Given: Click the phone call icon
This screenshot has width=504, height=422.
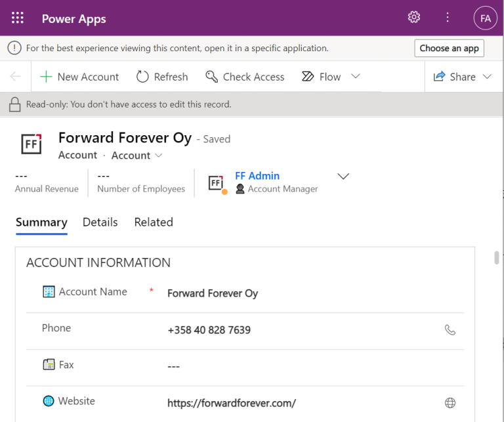Looking at the screenshot, I should [450, 330].
